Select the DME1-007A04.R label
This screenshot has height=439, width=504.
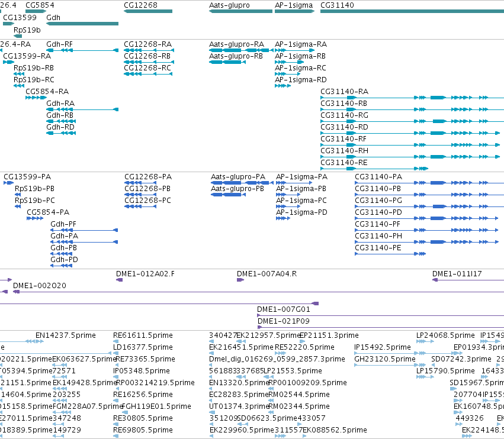pyautogui.click(x=267, y=274)
